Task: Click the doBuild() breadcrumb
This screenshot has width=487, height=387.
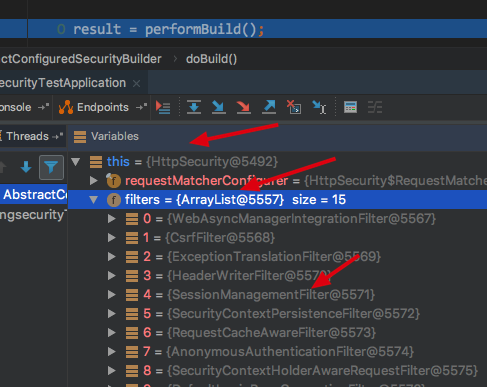Action: click(211, 59)
